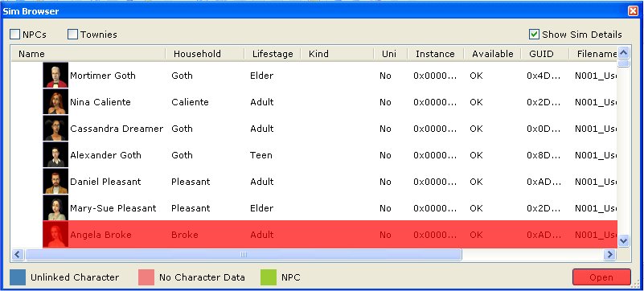This screenshot has height=291, width=644.
Task: Sort by the GUID column header
Action: (545, 54)
